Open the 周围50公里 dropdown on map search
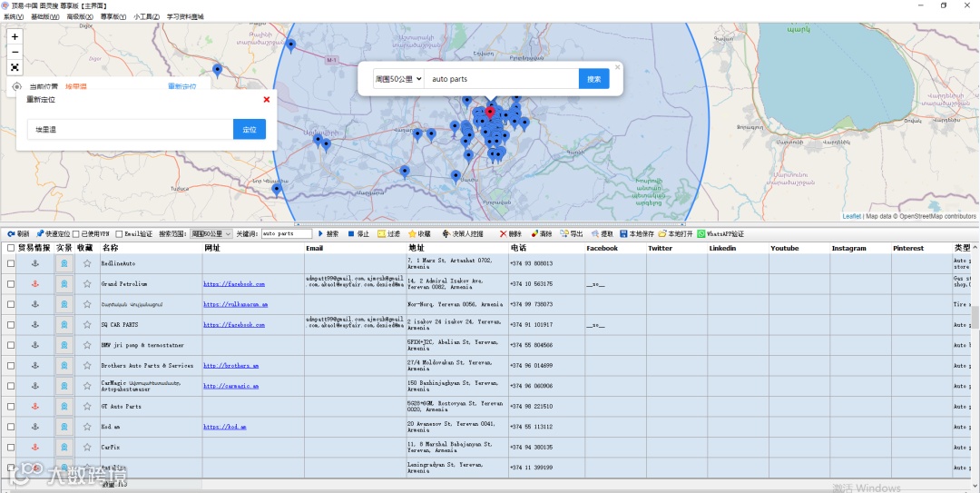Screen dimensions: 980x493 tap(399, 79)
